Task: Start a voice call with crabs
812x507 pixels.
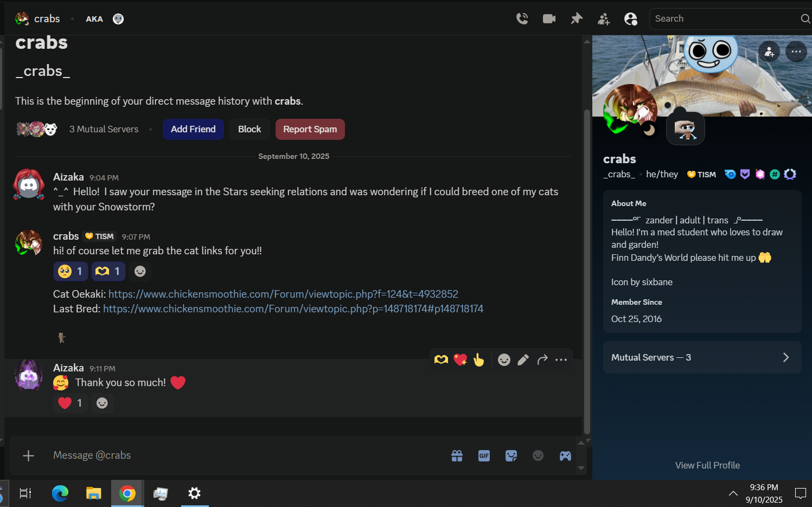Action: [522, 19]
